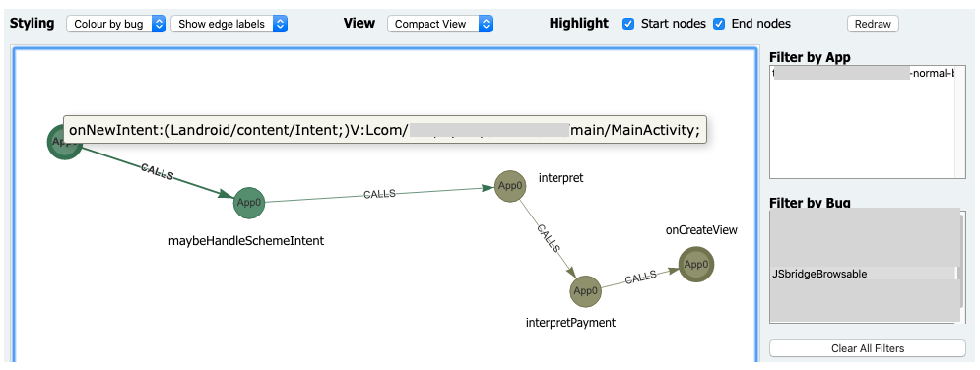Select the maybeHandleSchemeIntent graph node
Screen dimensions: 980x370
pos(249,203)
